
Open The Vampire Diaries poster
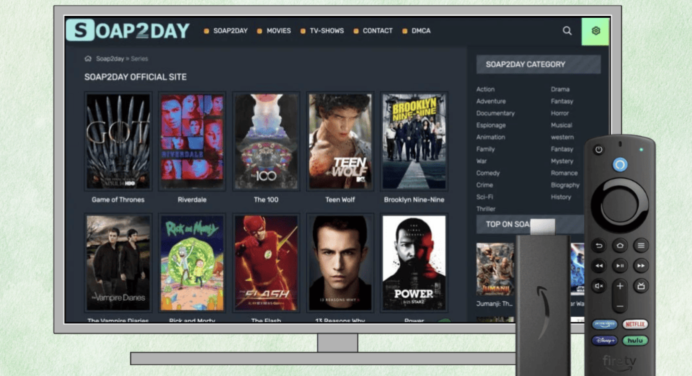118,263
